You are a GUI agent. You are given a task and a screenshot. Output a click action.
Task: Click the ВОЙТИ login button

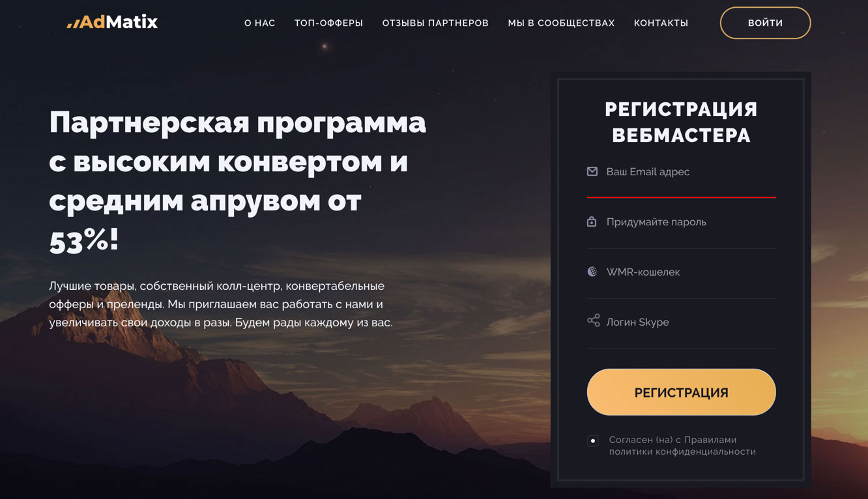click(765, 23)
